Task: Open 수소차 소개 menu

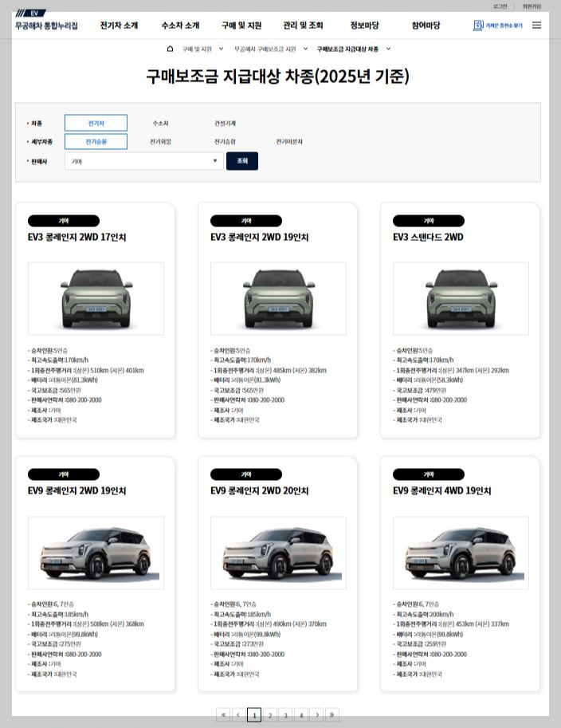Action: click(x=181, y=26)
